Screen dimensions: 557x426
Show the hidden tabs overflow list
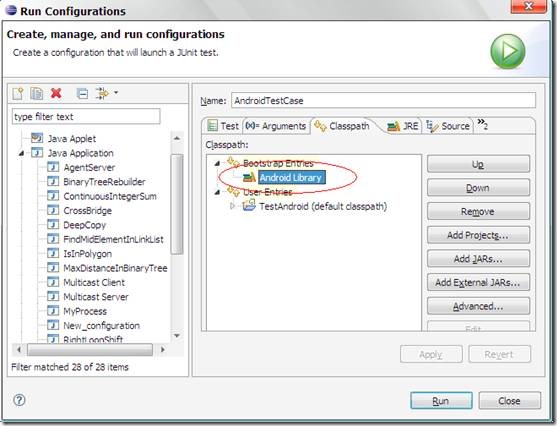click(482, 124)
